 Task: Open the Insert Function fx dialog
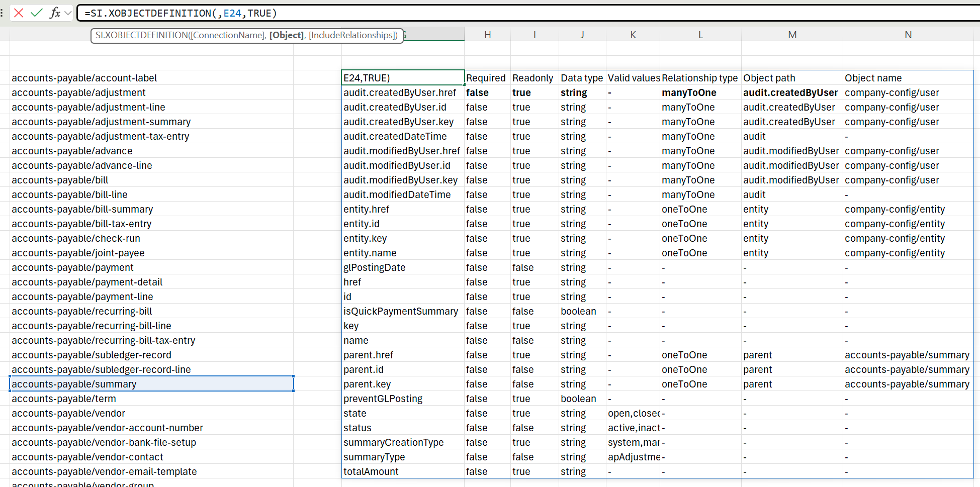point(55,13)
